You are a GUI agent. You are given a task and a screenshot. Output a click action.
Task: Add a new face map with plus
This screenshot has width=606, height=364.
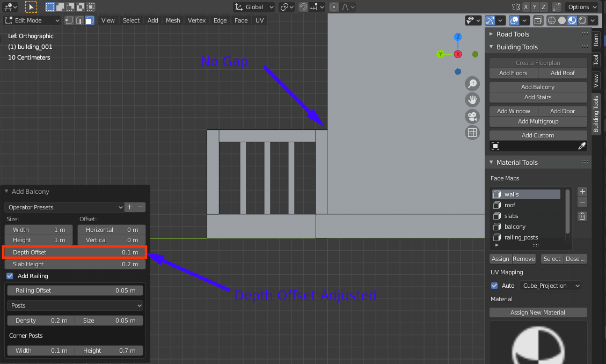tap(582, 192)
